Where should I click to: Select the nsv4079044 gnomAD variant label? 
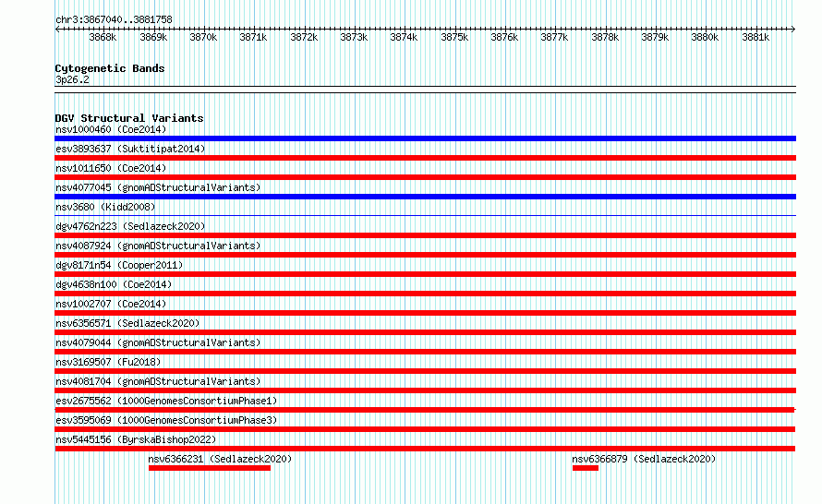158,342
